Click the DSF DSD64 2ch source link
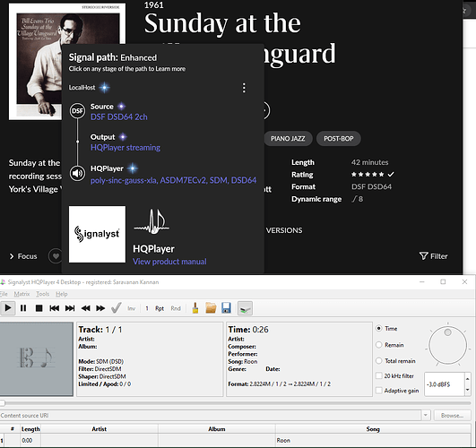 click(119, 117)
